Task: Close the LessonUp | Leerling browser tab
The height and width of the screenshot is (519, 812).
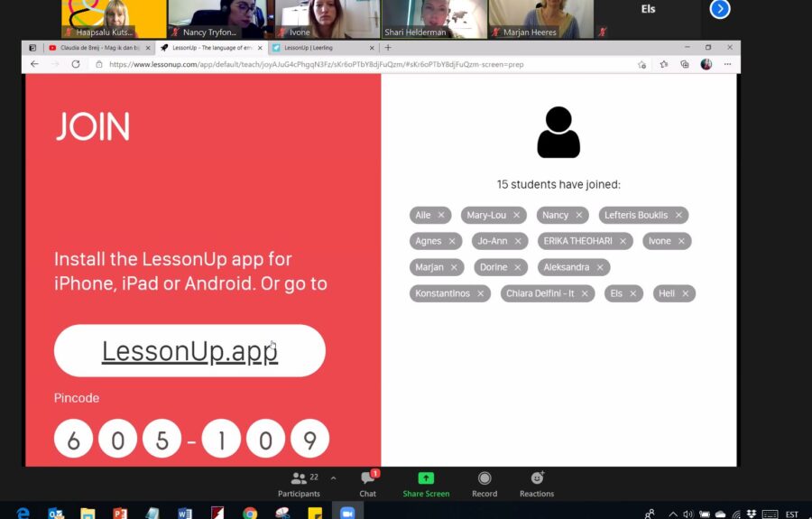Action: coord(372,48)
